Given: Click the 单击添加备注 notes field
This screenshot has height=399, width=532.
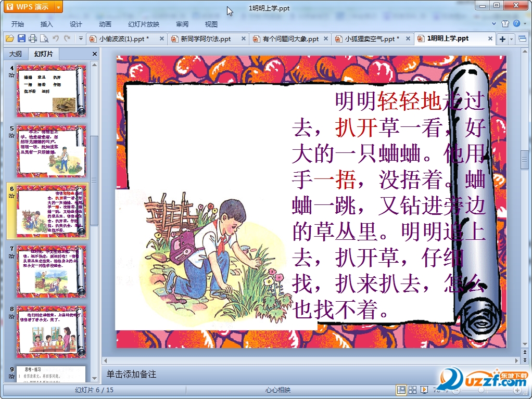Looking at the screenshot, I should [132, 374].
